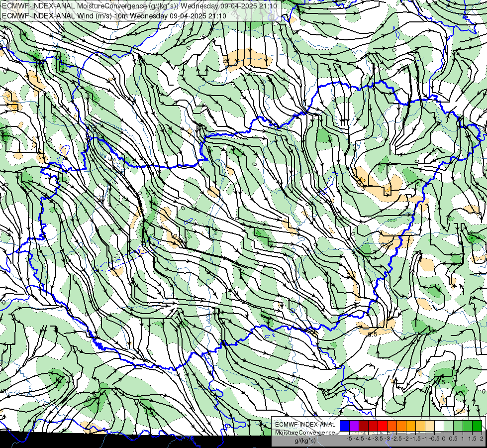Click the MoistureConvergence title line at top
Screen dimensions: 487x448
[x=139, y=5]
